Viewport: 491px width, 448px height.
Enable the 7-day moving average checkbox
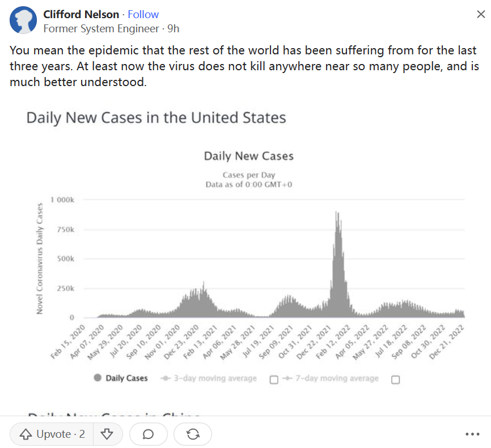[396, 379]
